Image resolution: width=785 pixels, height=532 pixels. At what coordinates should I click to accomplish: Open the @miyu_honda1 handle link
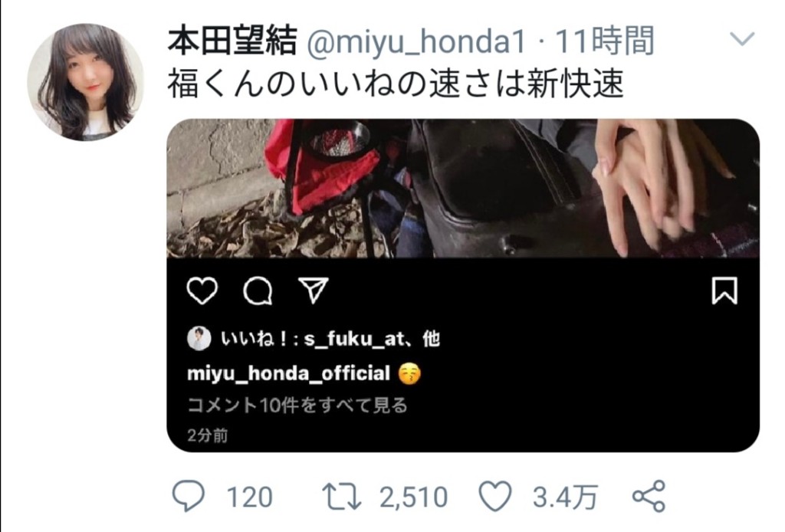[415, 41]
